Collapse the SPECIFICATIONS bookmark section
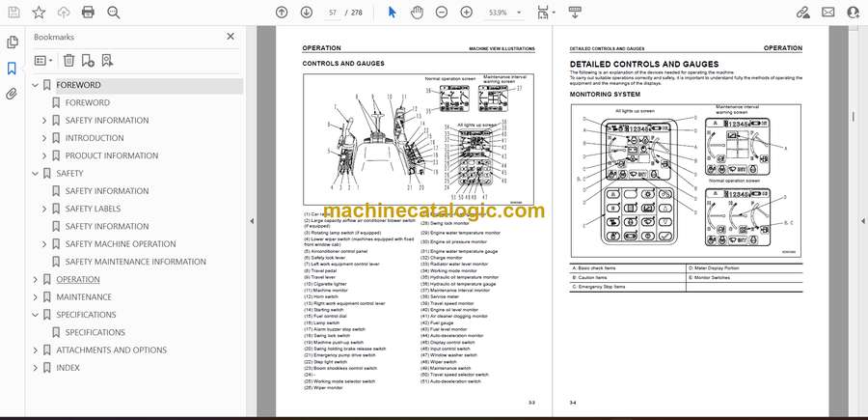 [36, 316]
